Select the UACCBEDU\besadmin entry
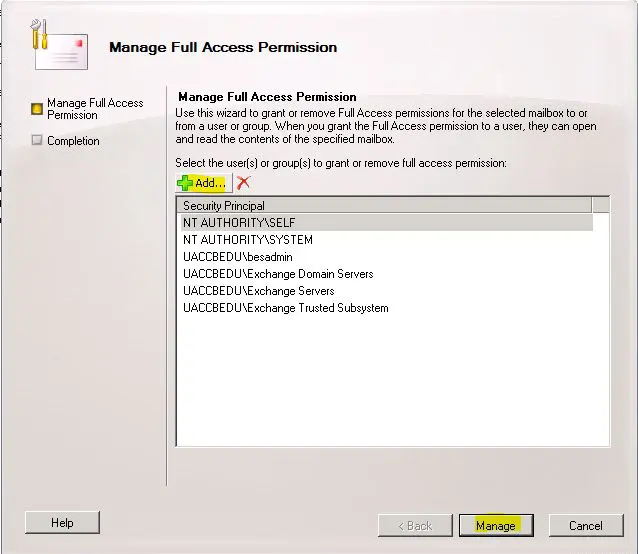Viewport: 638px width, 554px height. pyautogui.click(x=237, y=257)
